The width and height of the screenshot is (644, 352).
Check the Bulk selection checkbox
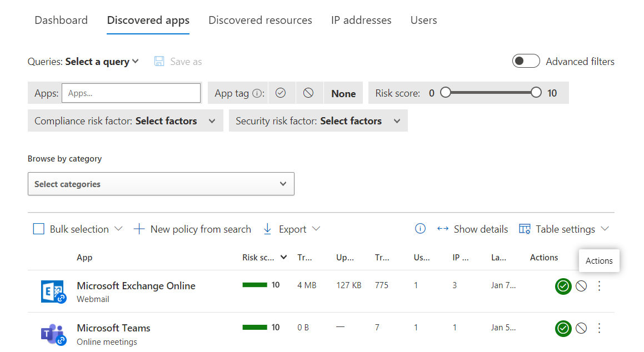(39, 229)
